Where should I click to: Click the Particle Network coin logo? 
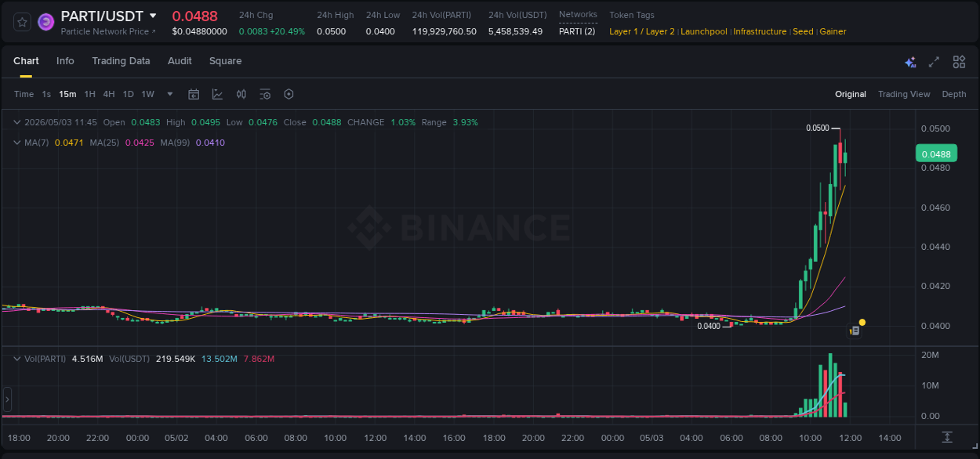pos(46,22)
